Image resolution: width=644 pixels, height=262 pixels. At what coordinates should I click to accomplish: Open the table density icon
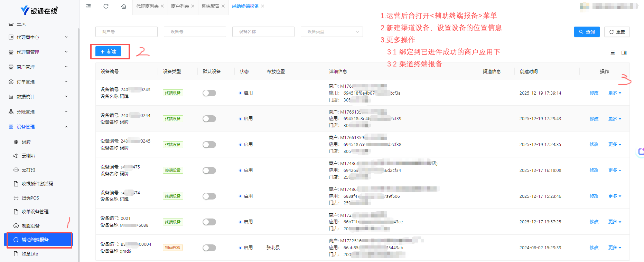613,53
